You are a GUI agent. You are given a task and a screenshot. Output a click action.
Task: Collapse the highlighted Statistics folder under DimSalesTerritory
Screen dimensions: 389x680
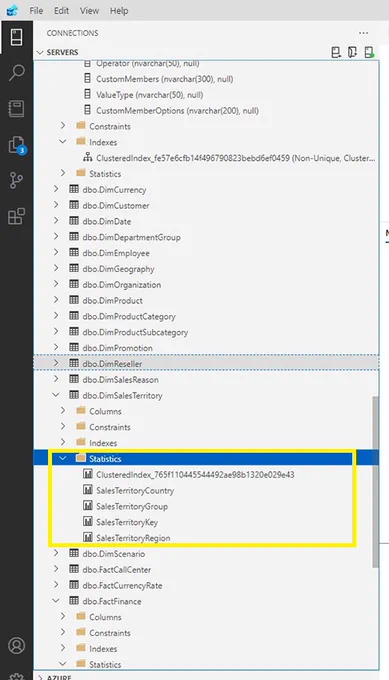coord(63,458)
